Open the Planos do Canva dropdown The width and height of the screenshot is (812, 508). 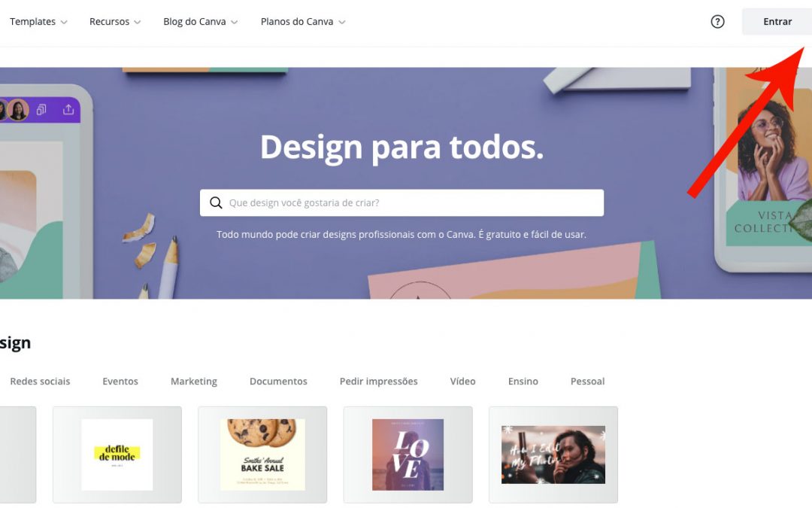303,22
